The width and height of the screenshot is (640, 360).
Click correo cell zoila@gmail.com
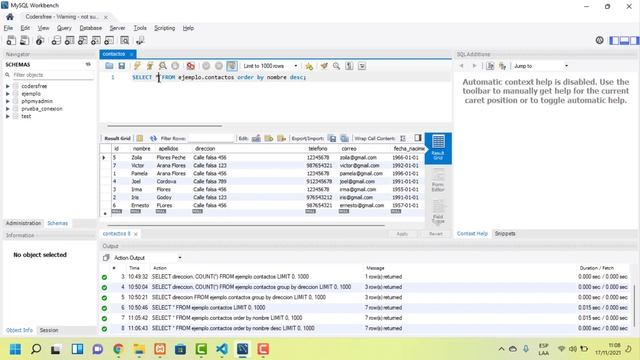(x=358, y=158)
